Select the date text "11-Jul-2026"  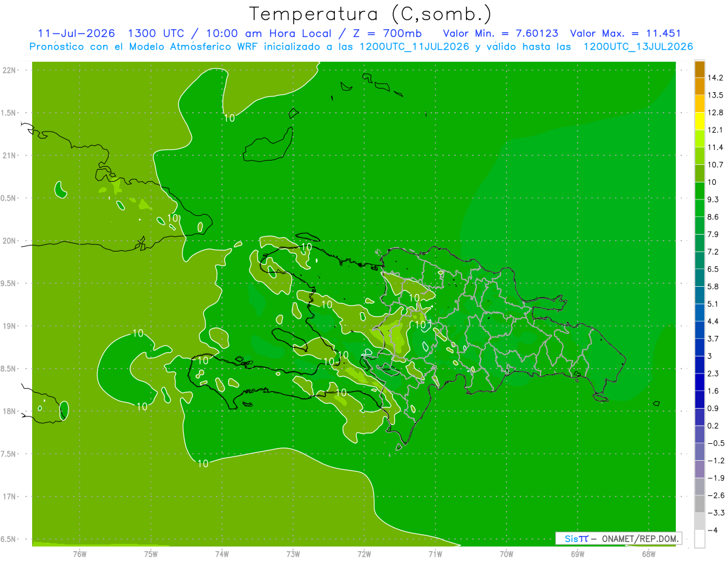pos(76,33)
